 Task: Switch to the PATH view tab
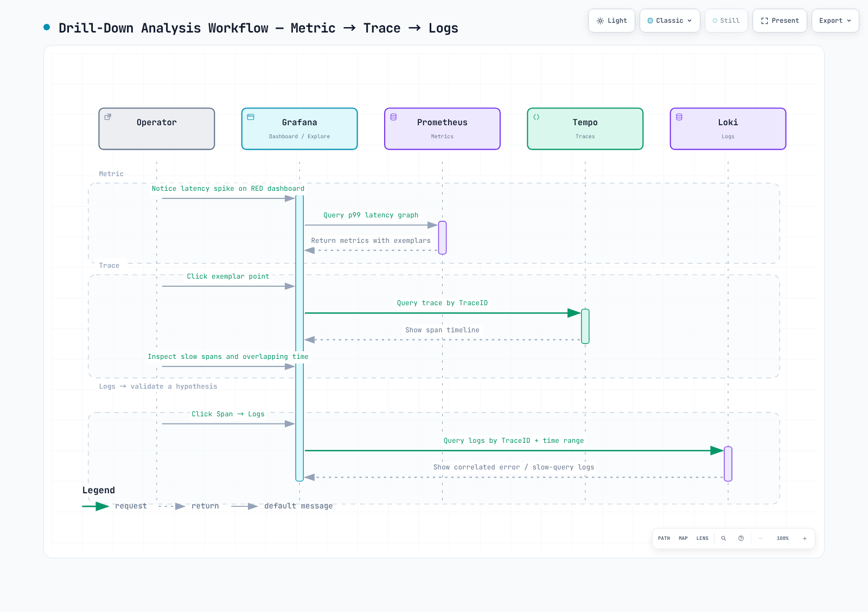tap(664, 538)
